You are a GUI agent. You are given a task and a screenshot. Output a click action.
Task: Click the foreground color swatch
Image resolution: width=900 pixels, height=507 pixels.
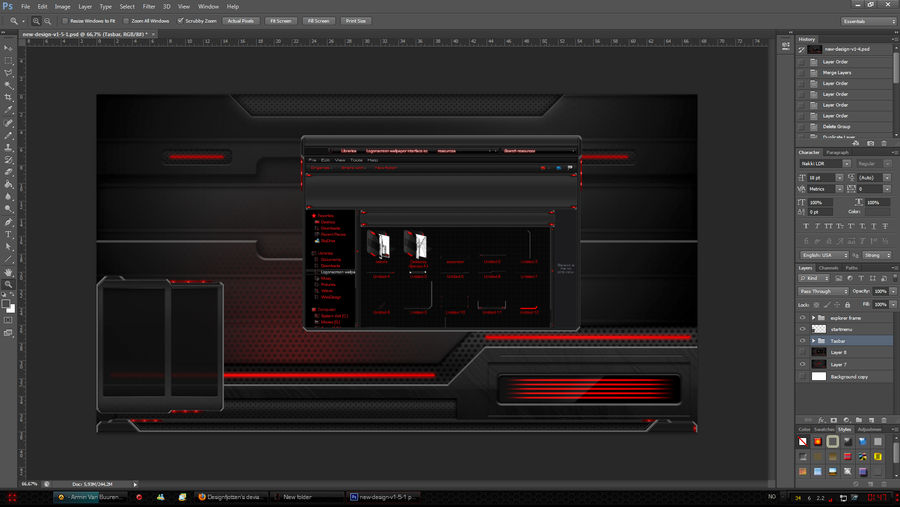click(6, 304)
